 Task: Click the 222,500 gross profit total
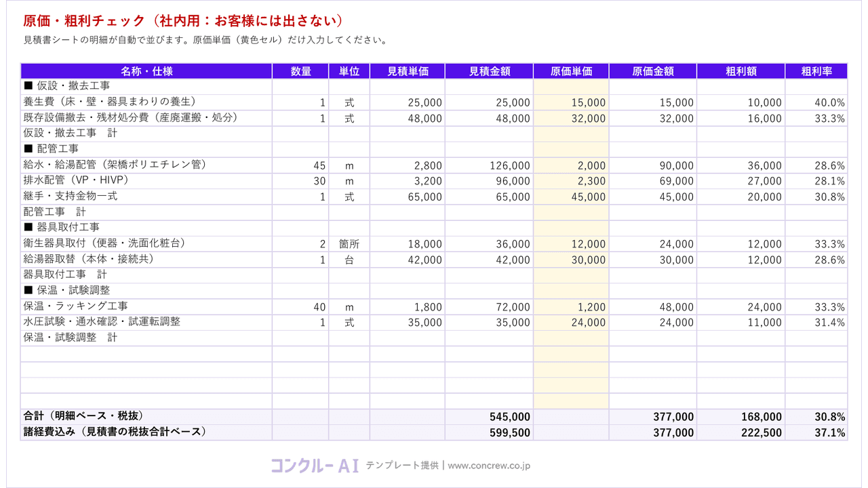[x=741, y=432]
